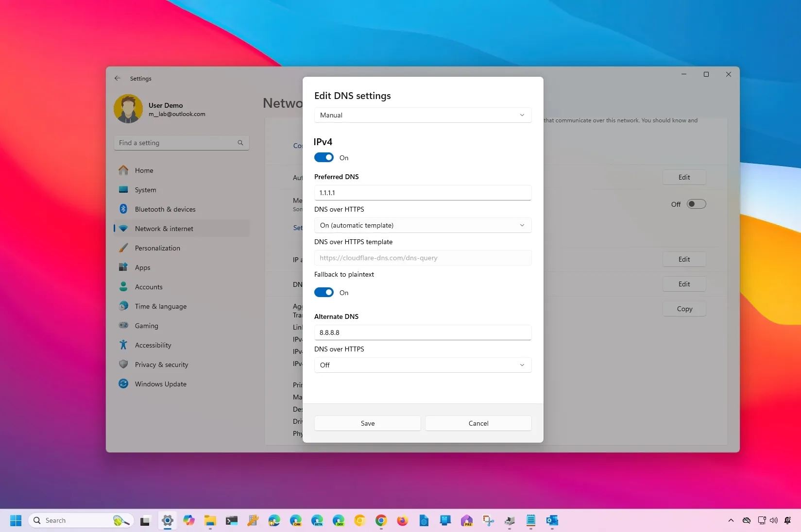Open the Apps settings section

pyautogui.click(x=182, y=267)
